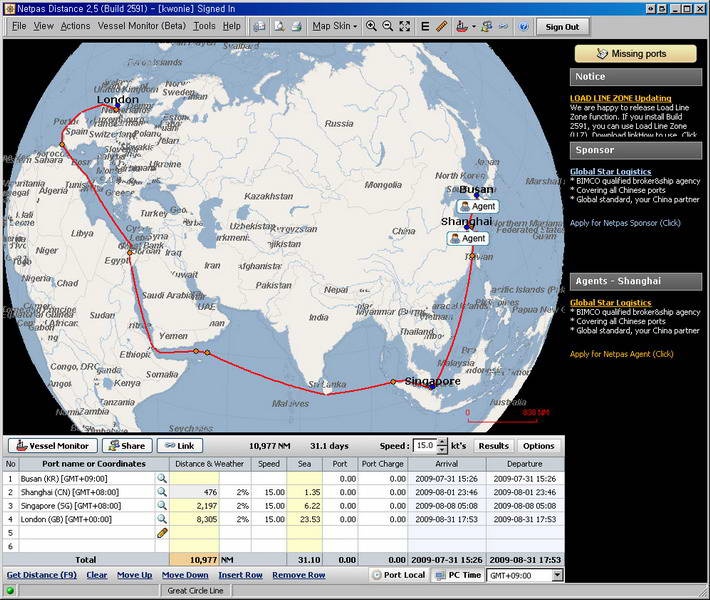Viewport: 710px width, 600px height.
Task: Click the Get Distance (F9) link
Action: click(42, 575)
